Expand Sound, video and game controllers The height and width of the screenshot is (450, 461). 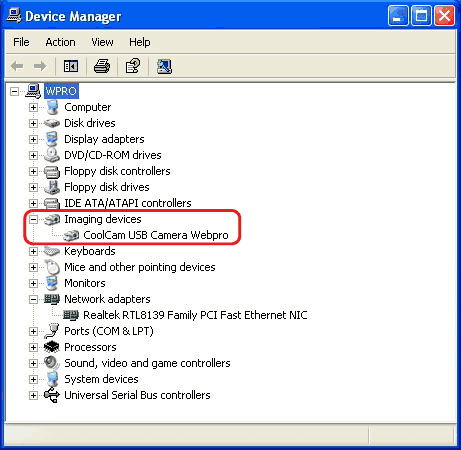[x=33, y=363]
